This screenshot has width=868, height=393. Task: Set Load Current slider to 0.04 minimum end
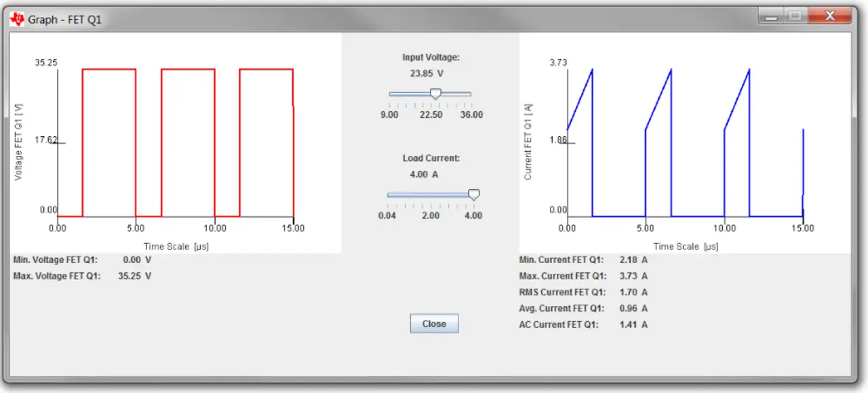(x=388, y=195)
